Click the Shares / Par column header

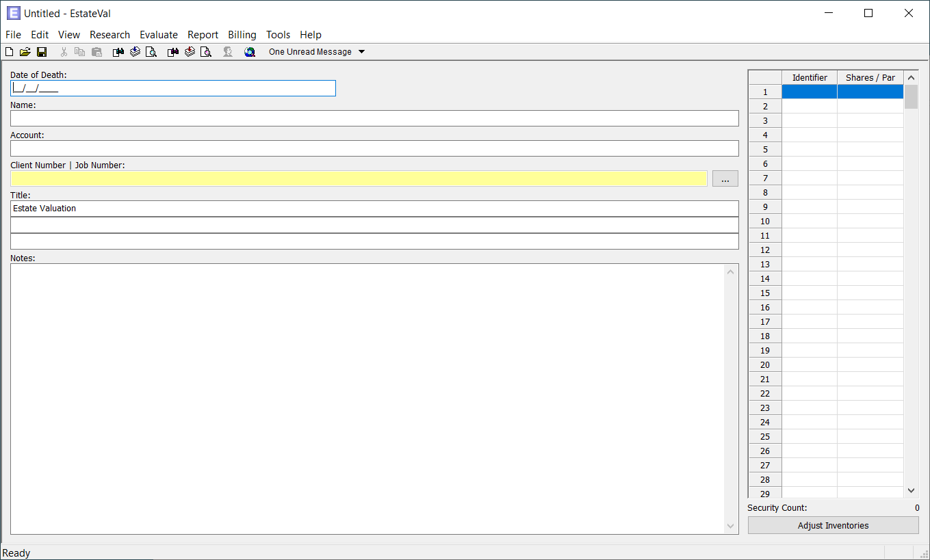point(870,77)
